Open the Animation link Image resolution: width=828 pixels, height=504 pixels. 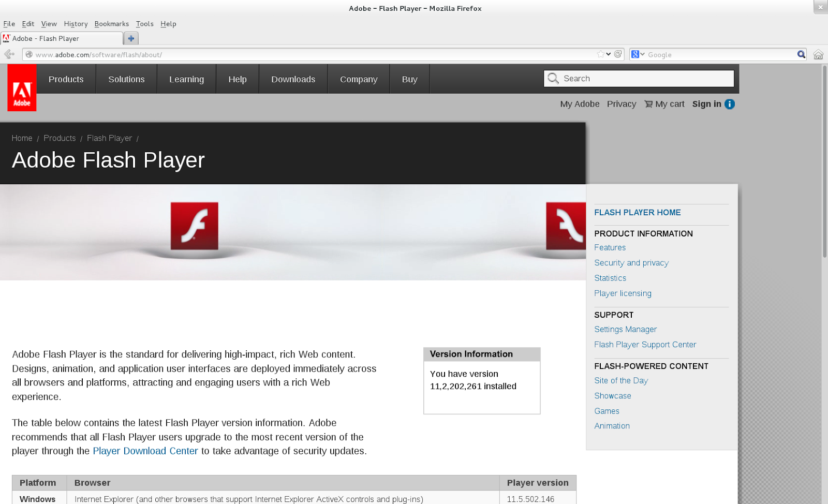(612, 426)
